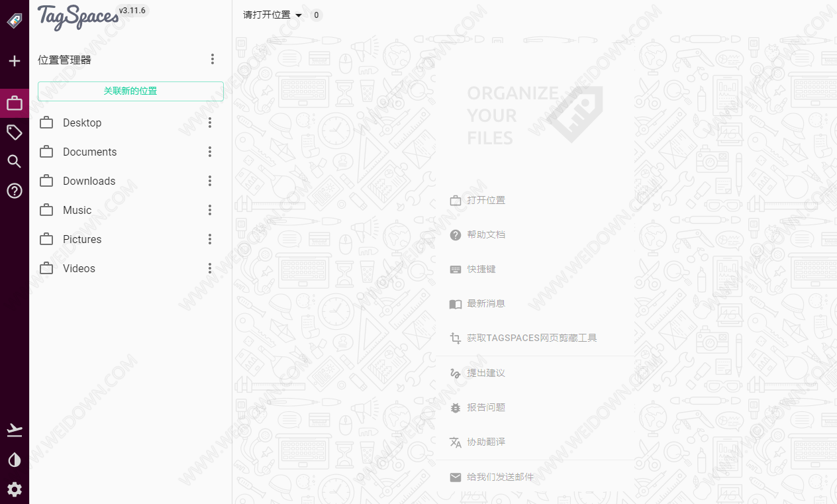The height and width of the screenshot is (504, 837).
Task: Click the Documents briefcase icon
Action: [46, 152]
